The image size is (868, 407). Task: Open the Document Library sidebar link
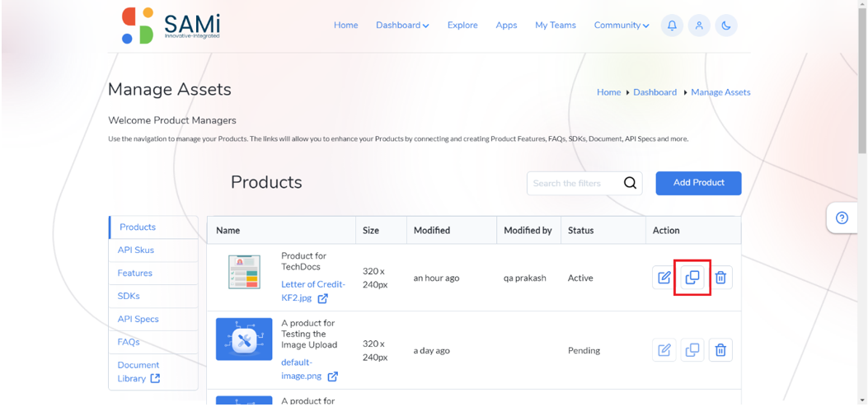[x=153, y=372]
